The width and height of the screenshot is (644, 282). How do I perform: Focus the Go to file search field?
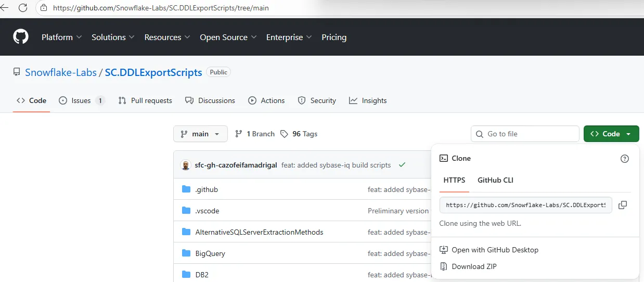click(x=525, y=134)
